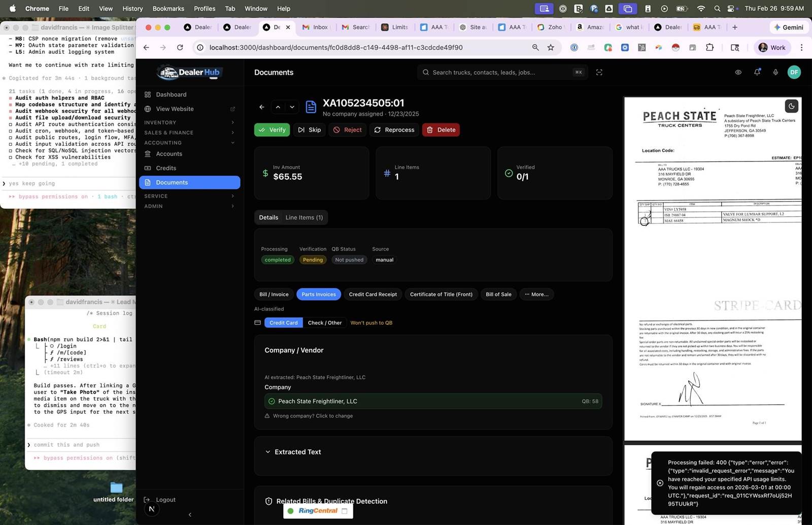Viewport: 812px width, 525px height.
Task: Expand the Extracted Text section
Action: click(297, 452)
